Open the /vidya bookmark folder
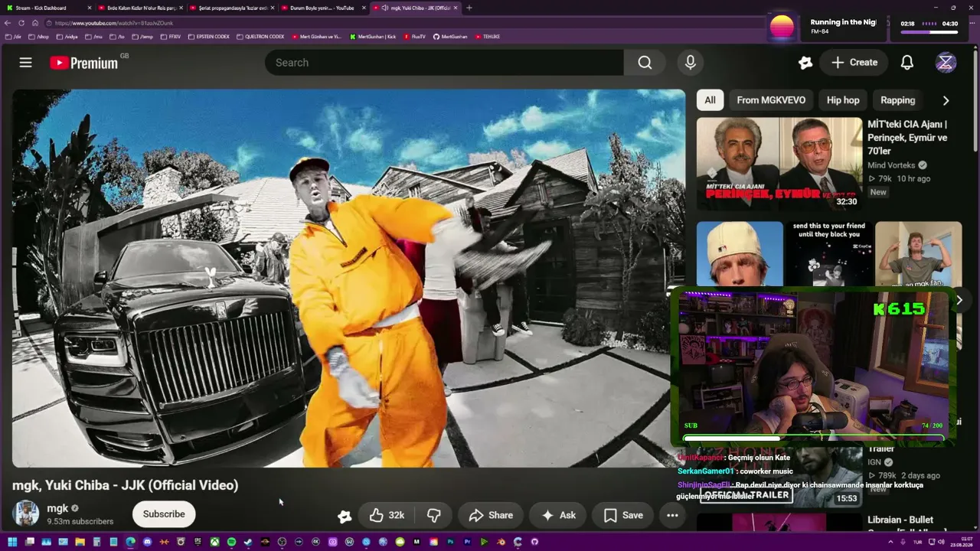Image resolution: width=980 pixels, height=551 pixels. click(67, 37)
